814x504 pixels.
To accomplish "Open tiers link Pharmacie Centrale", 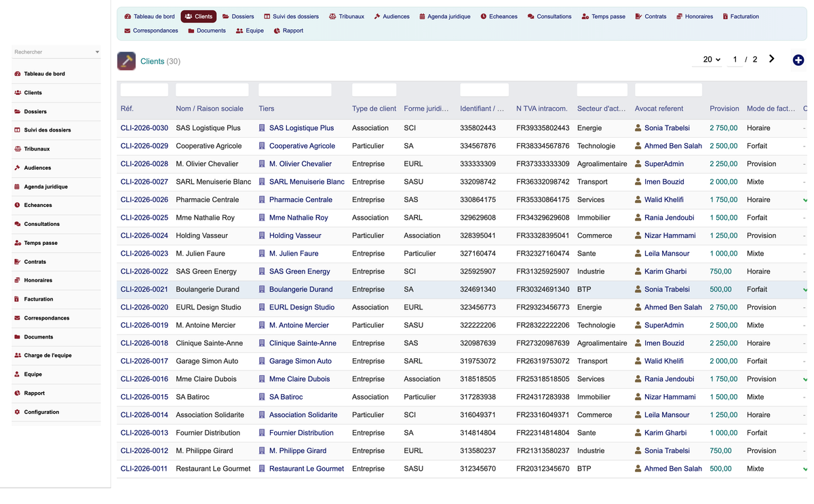I will tap(301, 199).
